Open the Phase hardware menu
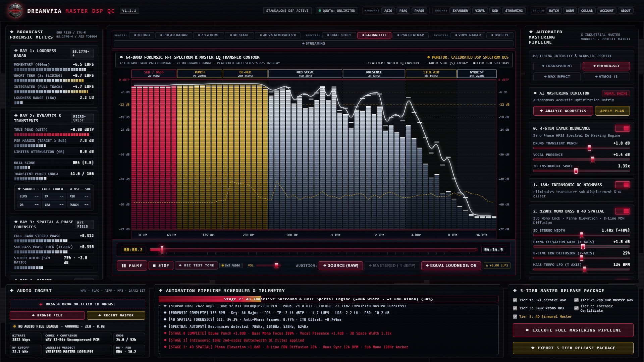644x362 pixels. tap(419, 11)
